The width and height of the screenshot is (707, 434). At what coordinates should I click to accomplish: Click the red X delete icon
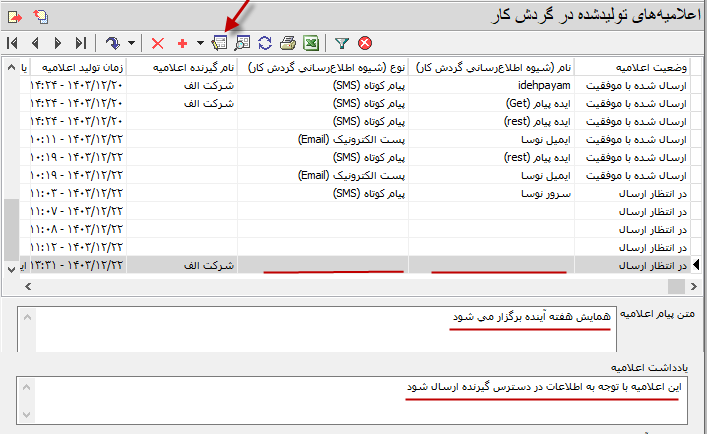157,43
